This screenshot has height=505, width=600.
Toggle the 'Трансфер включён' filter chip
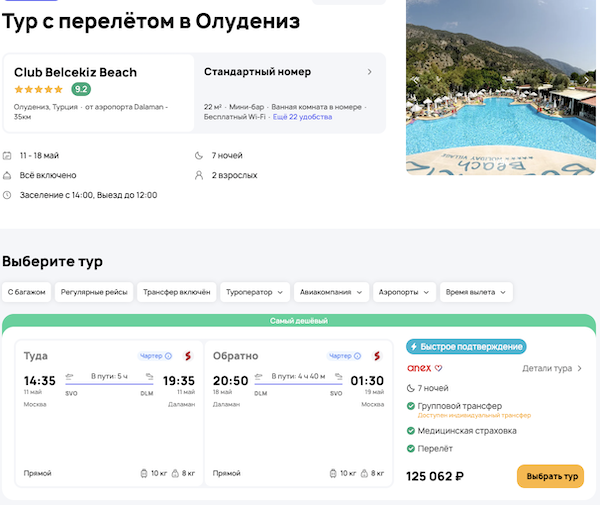pos(176,292)
